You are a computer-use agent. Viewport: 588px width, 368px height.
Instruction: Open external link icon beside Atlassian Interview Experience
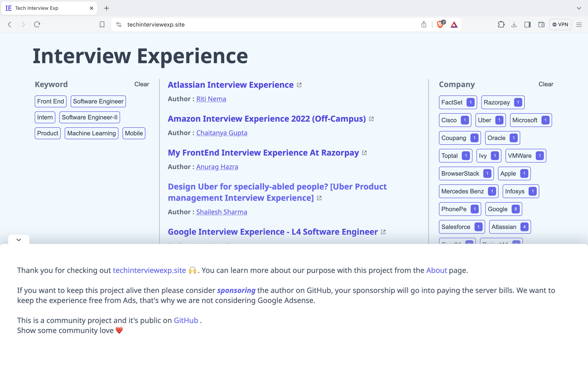(299, 85)
